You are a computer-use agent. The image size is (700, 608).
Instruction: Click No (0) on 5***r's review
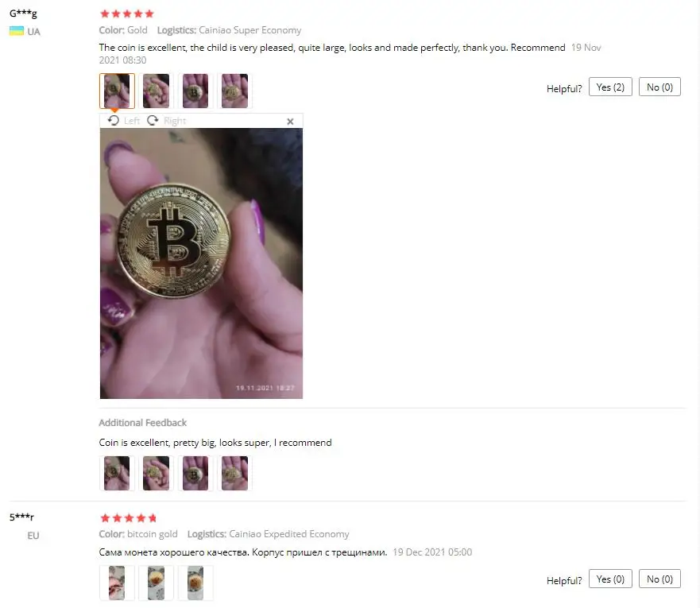659,579
